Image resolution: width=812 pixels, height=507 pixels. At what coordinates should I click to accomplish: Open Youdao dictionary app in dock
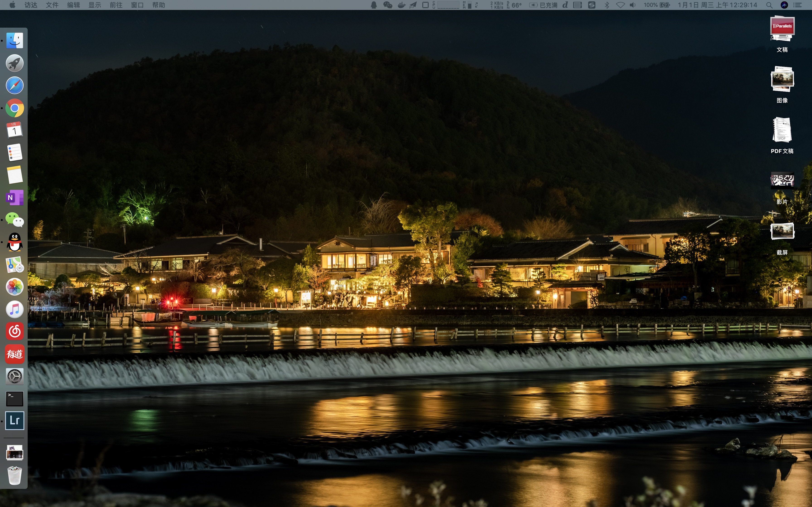[14, 354]
